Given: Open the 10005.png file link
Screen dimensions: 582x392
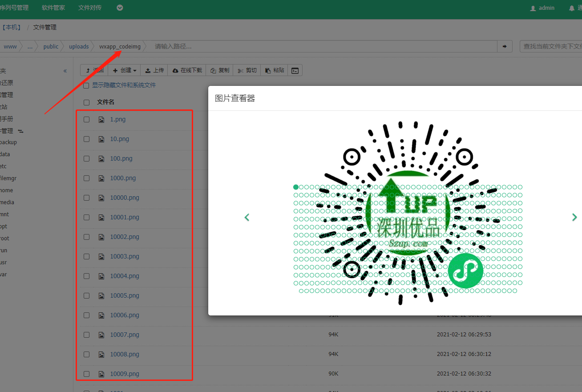Looking at the screenshot, I should tap(125, 295).
